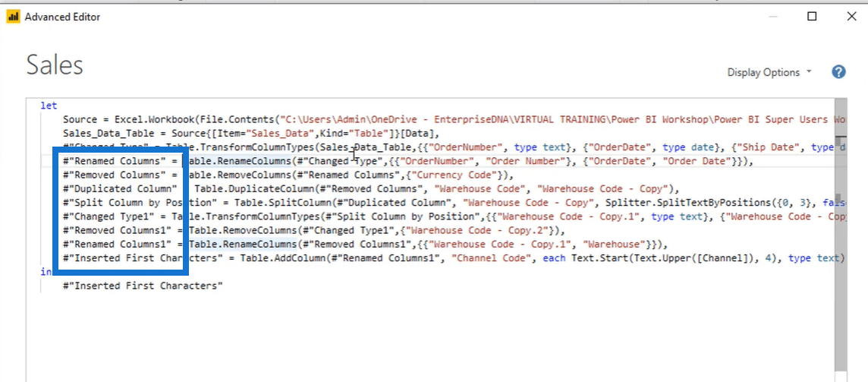This screenshot has width=868, height=382.
Task: Click the final #"Inserted First Characters" output line
Action: 143,286
